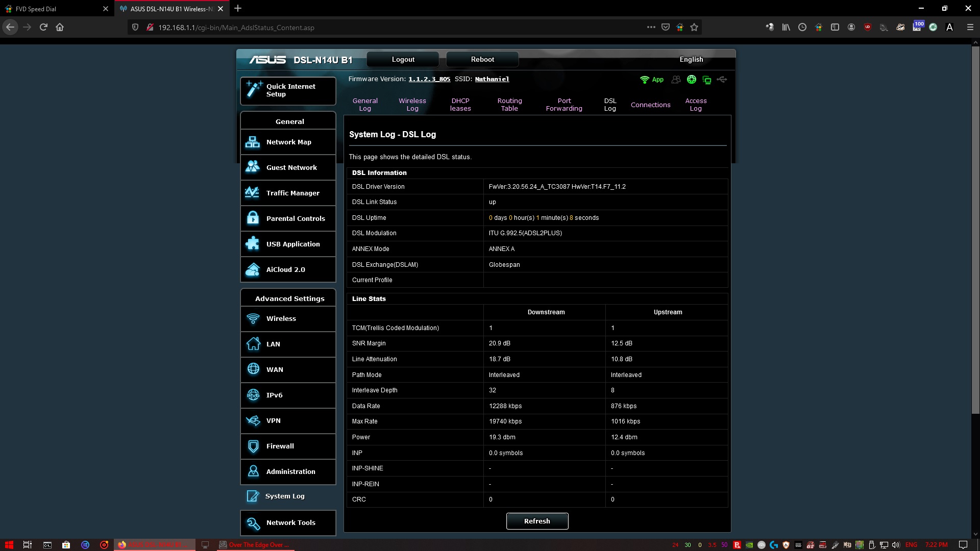980x551 pixels.
Task: Open the IPv6 settings icon
Action: 253,395
